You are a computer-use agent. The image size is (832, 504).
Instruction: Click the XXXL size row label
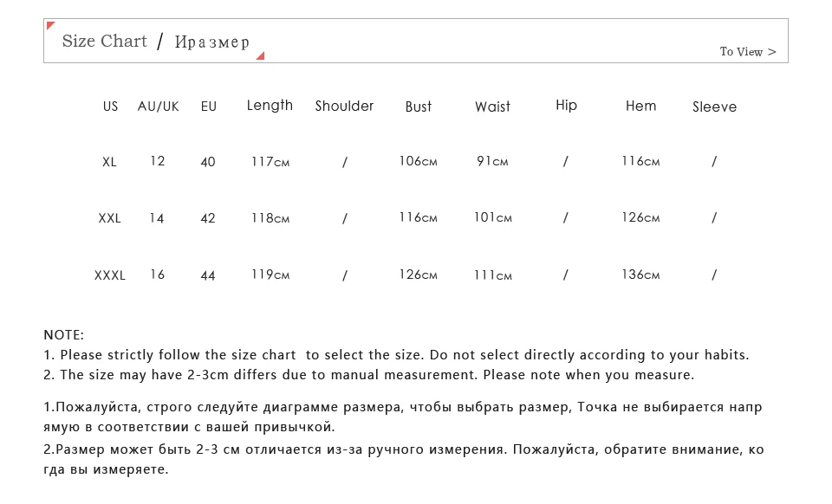109,275
